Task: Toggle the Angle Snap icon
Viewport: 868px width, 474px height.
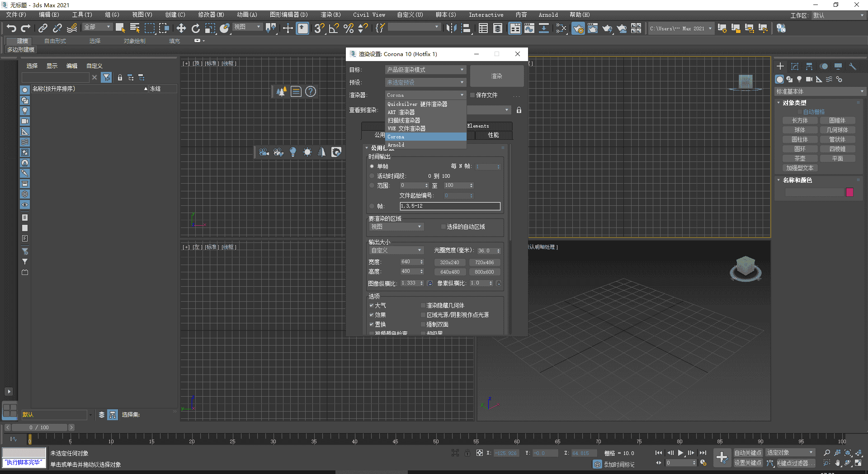Action: [x=334, y=28]
